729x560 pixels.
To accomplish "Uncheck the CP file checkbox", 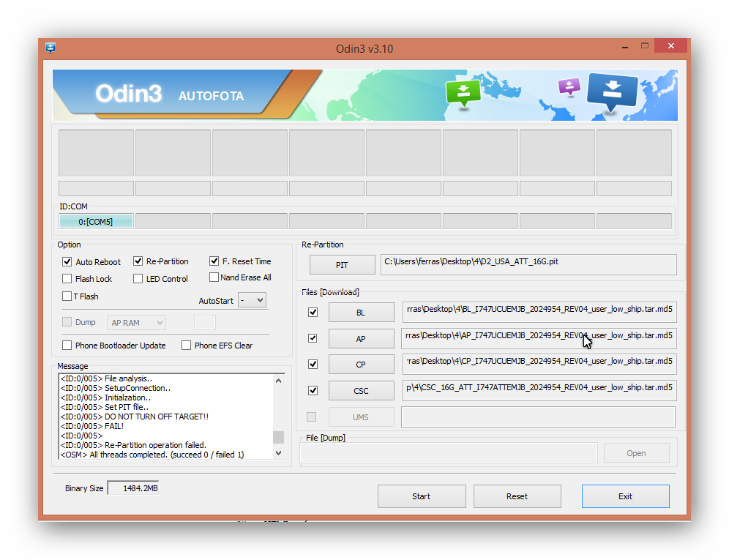I will (x=313, y=365).
